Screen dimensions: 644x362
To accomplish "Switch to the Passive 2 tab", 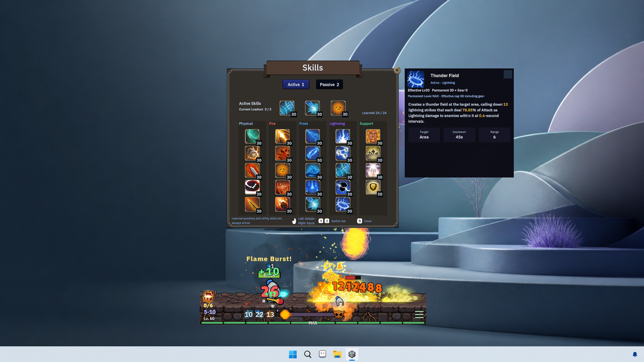I will click(329, 84).
